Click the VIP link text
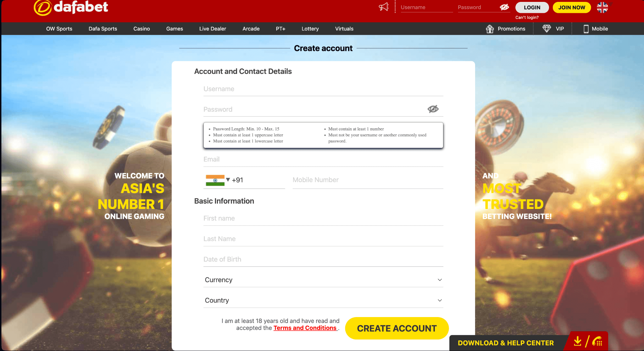The height and width of the screenshot is (351, 644). pyautogui.click(x=560, y=29)
